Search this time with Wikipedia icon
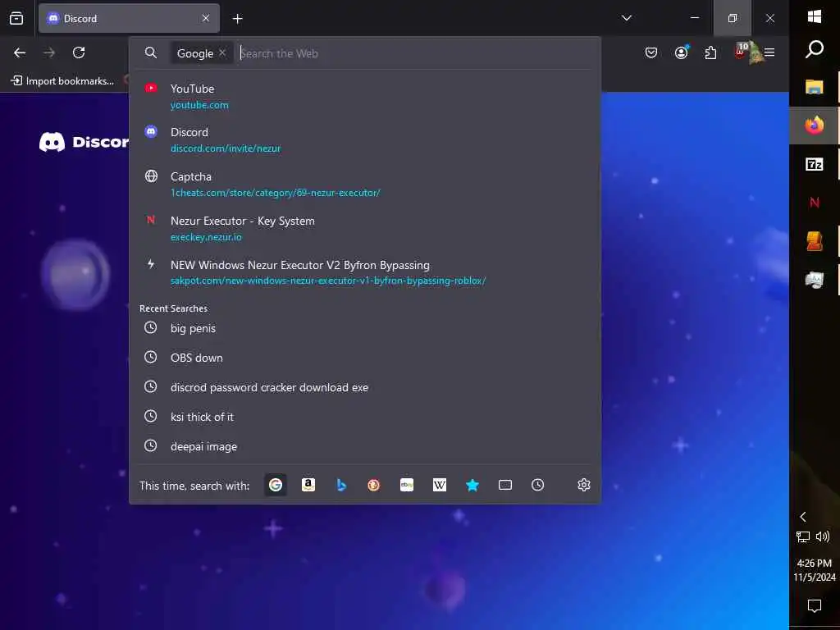The image size is (840, 630). point(440,485)
